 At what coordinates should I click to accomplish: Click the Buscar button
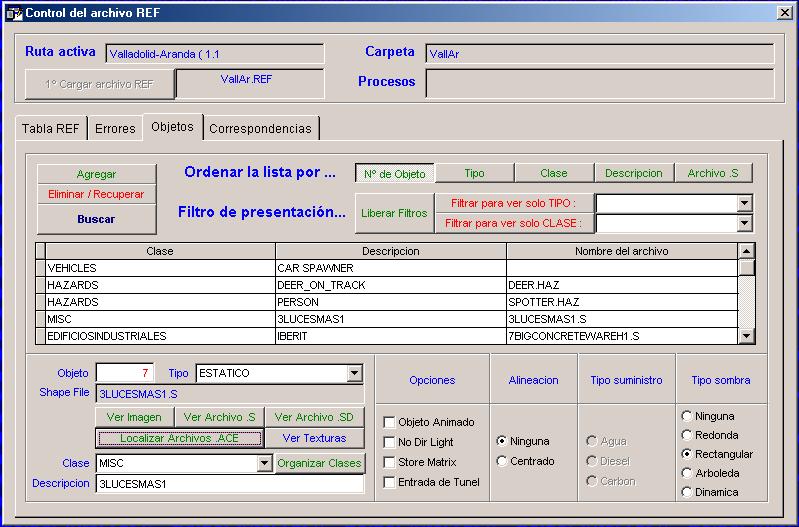click(96, 219)
